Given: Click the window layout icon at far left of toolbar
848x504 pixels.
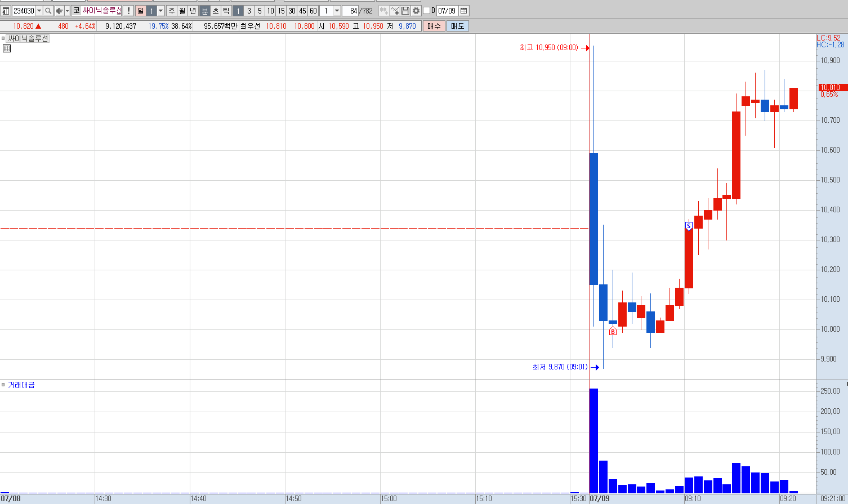Looking at the screenshot, I should click(x=6, y=11).
